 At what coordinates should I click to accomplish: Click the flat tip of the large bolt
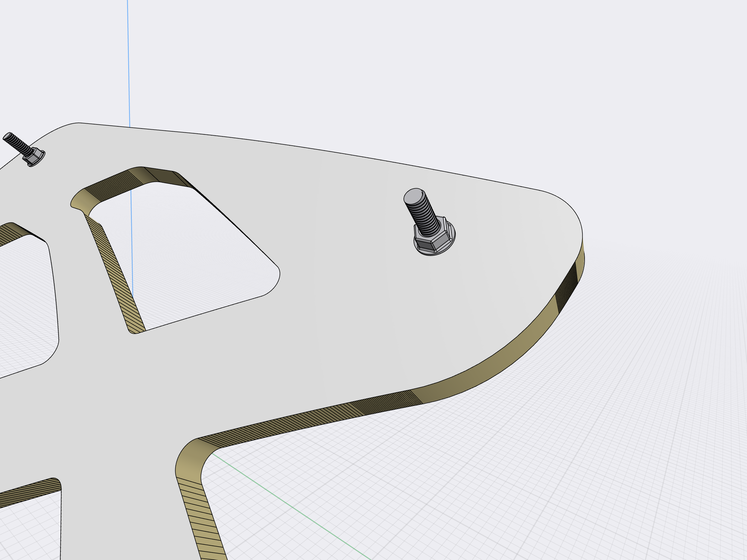click(413, 196)
